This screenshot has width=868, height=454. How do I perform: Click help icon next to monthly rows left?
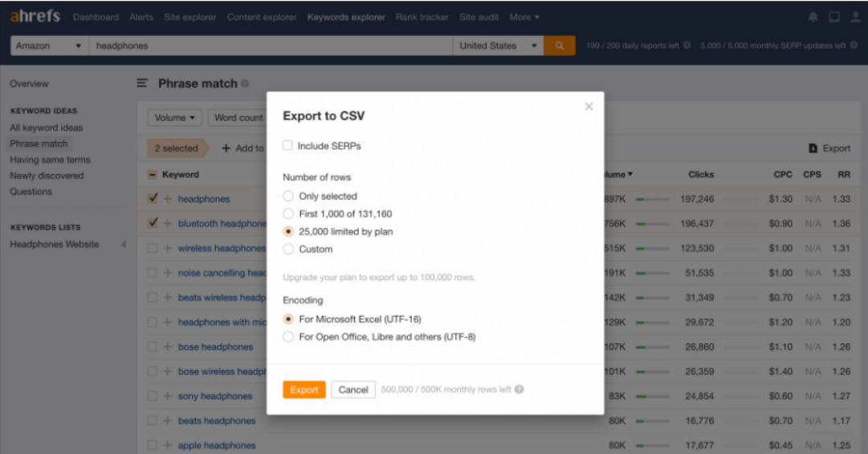point(519,389)
